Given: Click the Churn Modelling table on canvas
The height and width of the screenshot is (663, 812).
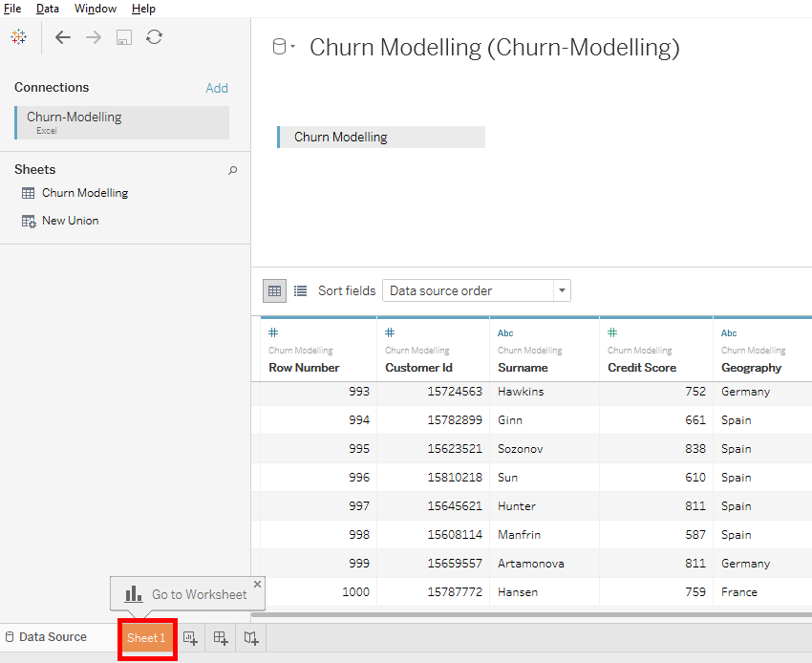Looking at the screenshot, I should tap(381, 137).
